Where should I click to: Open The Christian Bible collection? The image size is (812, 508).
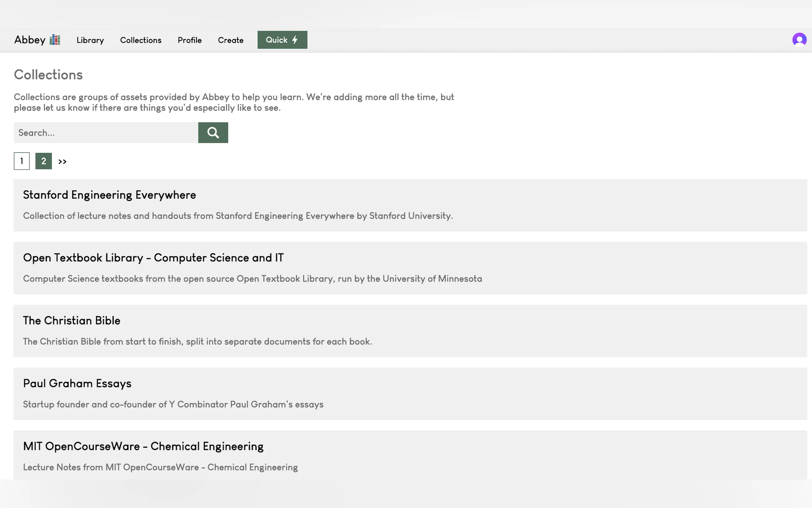coord(72,321)
